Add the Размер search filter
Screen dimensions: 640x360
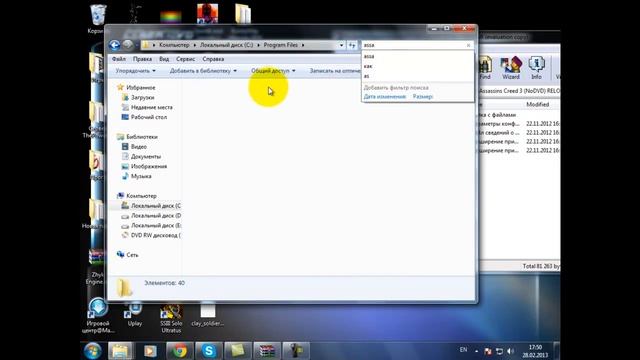[423, 97]
